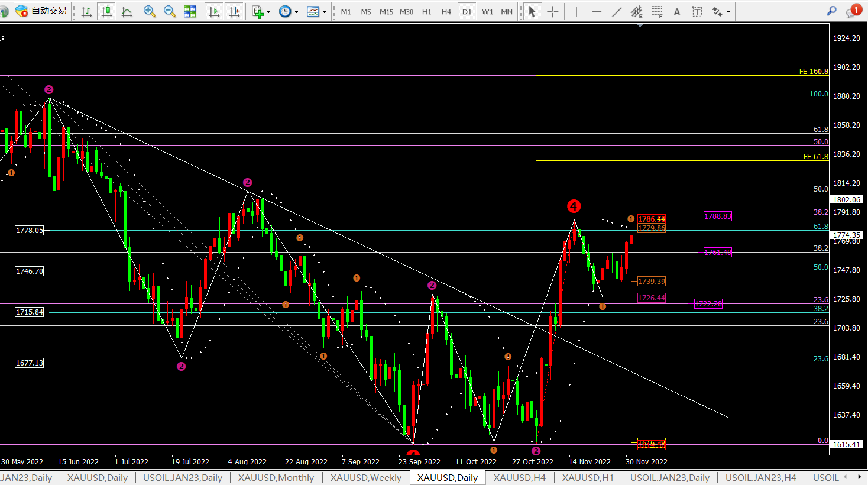This screenshot has height=485, width=868.
Task: Select the MN monthly timeframe
Action: (507, 11)
